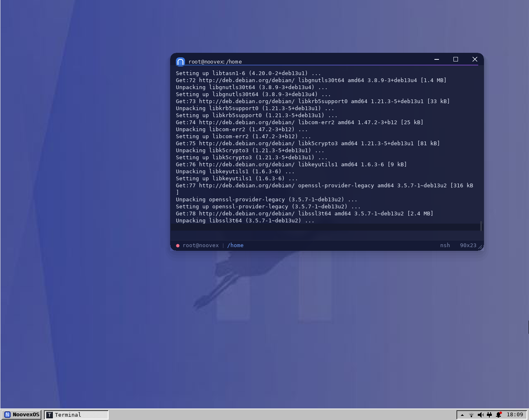This screenshot has height=420, width=529.
Task: Click the red status dot in the terminal status bar
Action: point(178,245)
